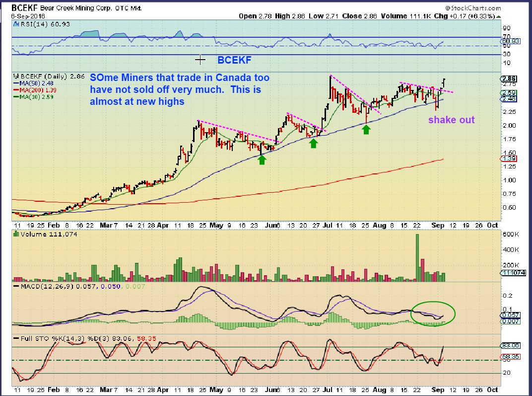Click the green up-triangle after Chg value
Image resolution: width=532 pixels, height=396 pixels.
498,16
